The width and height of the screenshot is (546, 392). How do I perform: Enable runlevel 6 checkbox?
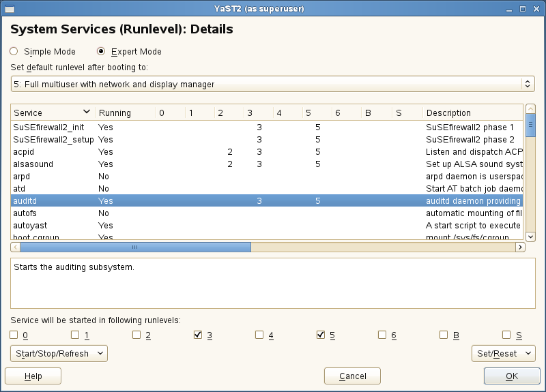[x=382, y=335]
